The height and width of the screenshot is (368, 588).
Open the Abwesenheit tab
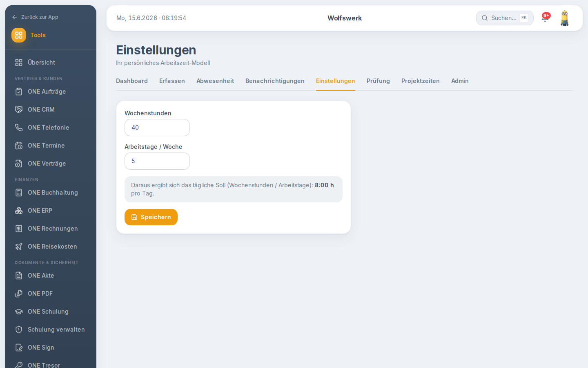coord(215,81)
